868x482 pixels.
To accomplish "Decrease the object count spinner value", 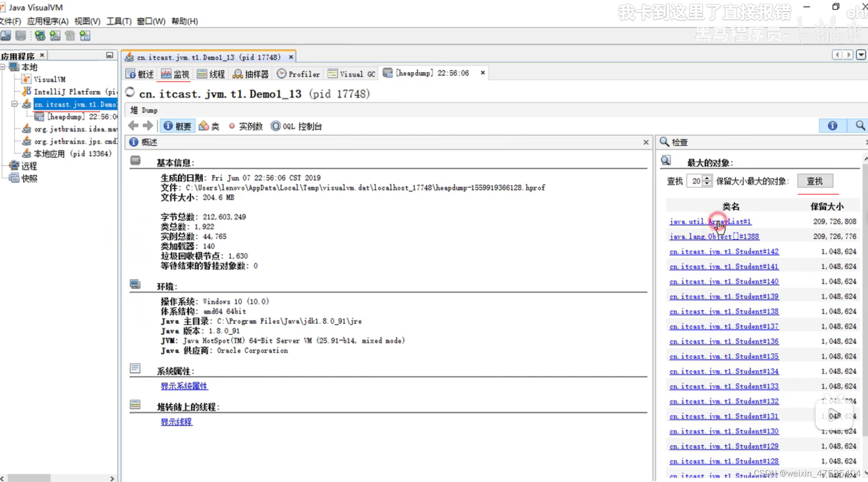I will coord(707,184).
